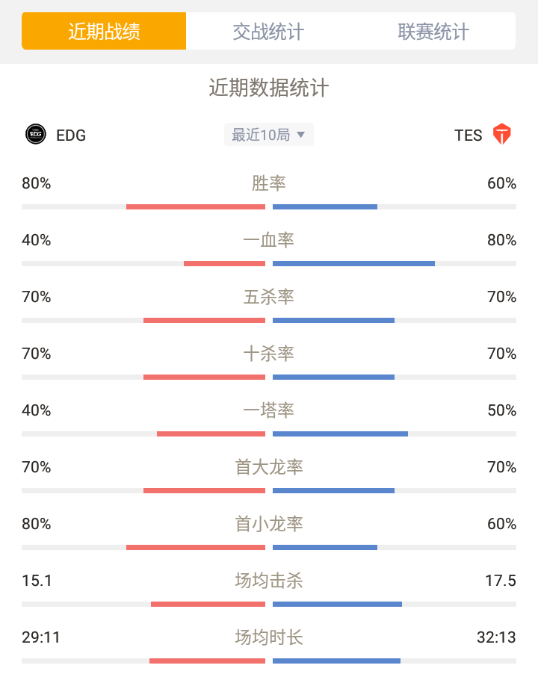Select the EDG team name
Image resolution: width=538 pixels, height=676 pixels.
[x=71, y=135]
